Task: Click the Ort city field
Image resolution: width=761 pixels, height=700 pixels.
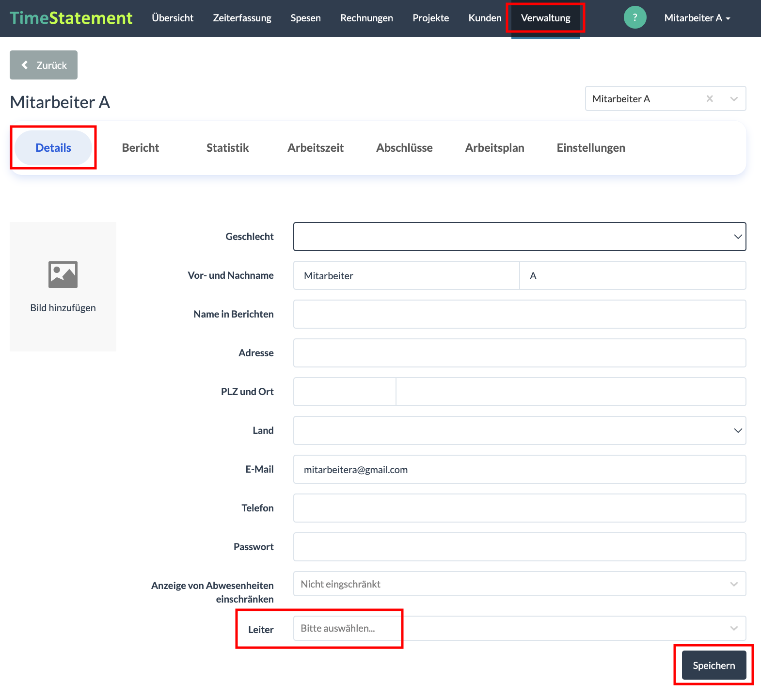Action: point(571,392)
